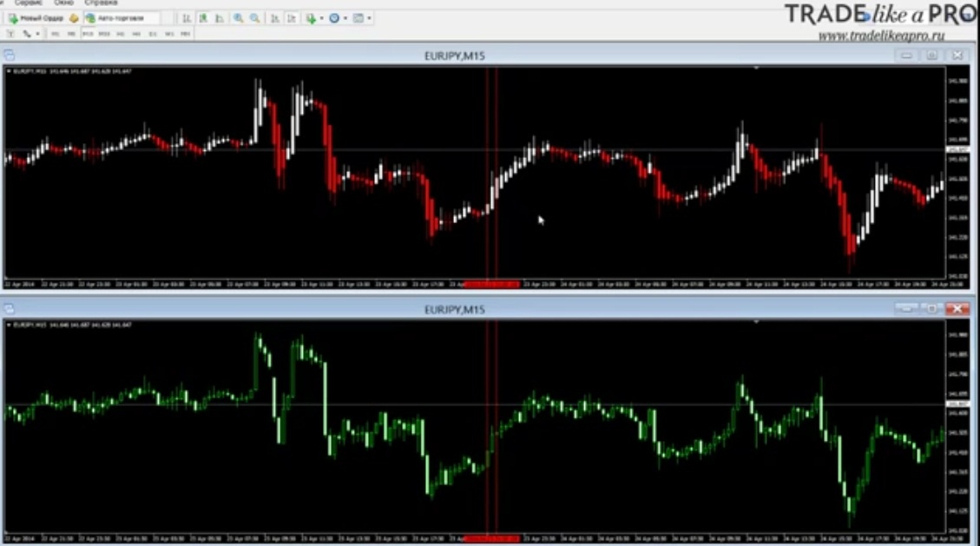Click the Новый Ордер button
980x546 pixels.
click(36, 18)
